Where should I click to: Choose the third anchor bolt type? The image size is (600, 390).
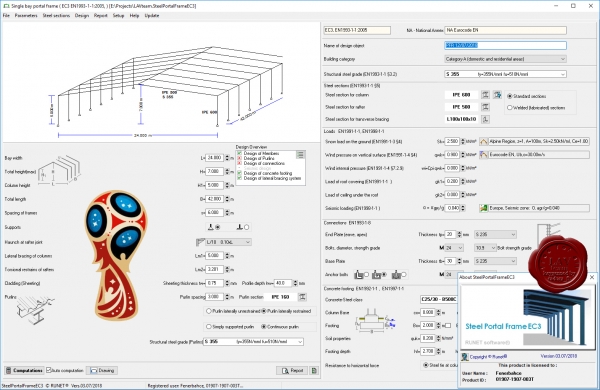tap(403, 274)
